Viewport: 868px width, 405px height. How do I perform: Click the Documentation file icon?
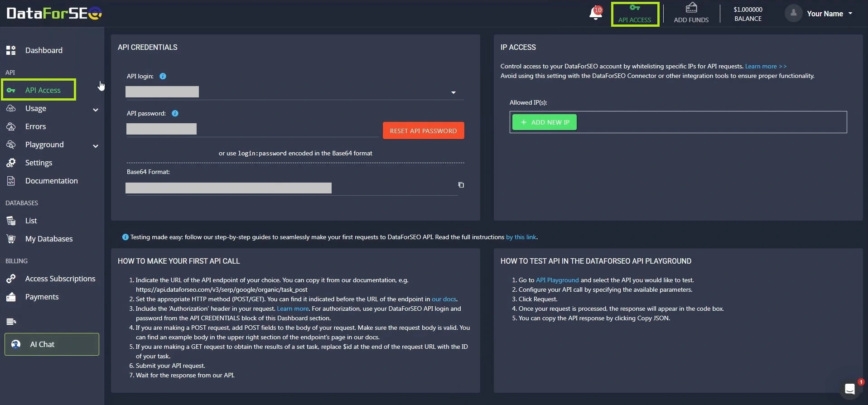tap(11, 181)
